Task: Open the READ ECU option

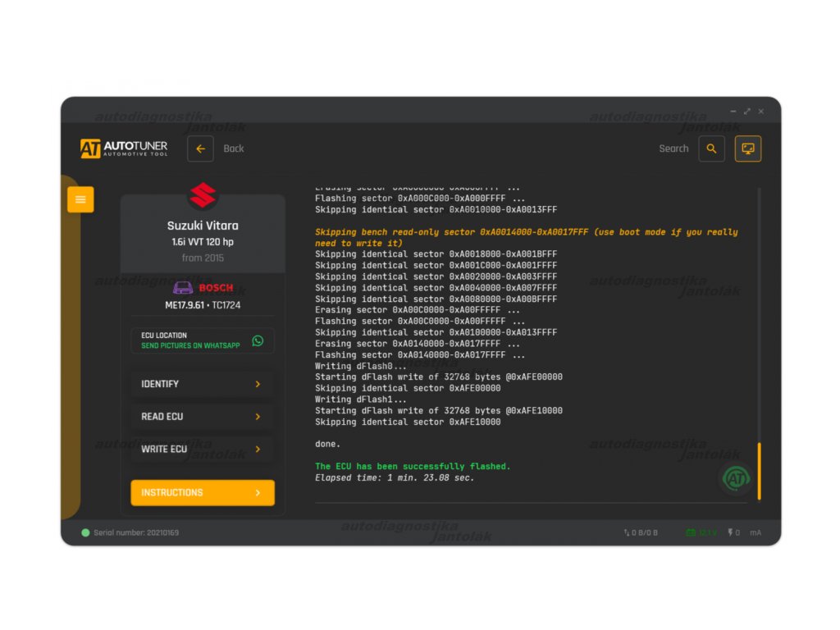Action: [203, 417]
